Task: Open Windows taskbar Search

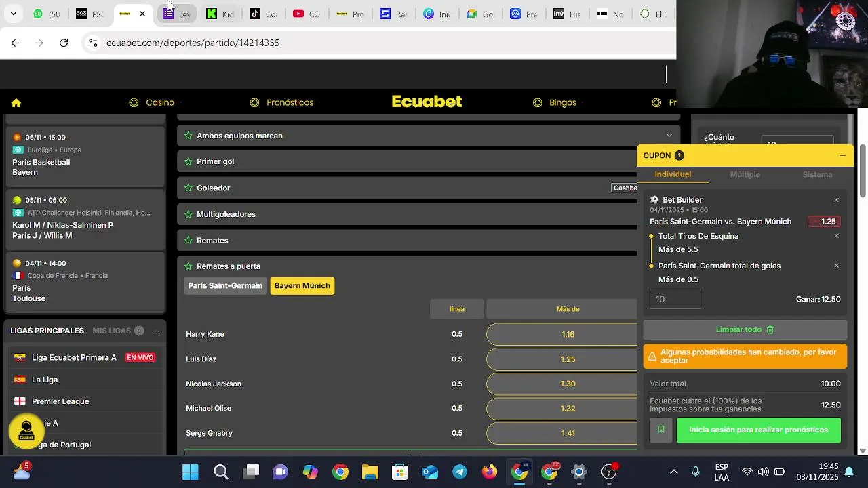Action: pyautogui.click(x=221, y=472)
